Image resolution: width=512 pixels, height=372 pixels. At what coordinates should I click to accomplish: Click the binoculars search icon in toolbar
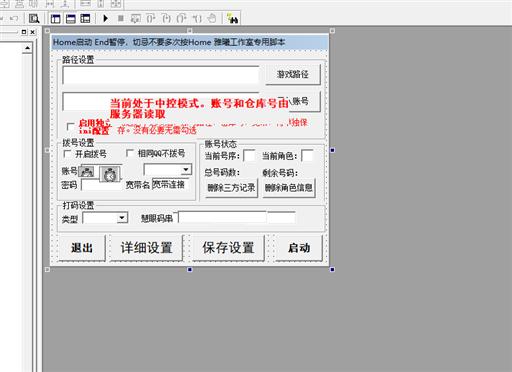[232, 19]
